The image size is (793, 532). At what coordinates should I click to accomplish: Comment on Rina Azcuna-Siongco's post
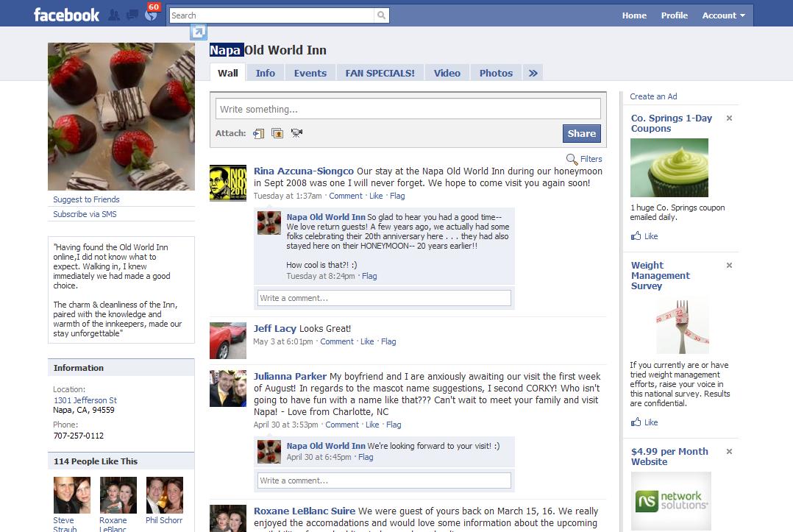[x=346, y=196]
